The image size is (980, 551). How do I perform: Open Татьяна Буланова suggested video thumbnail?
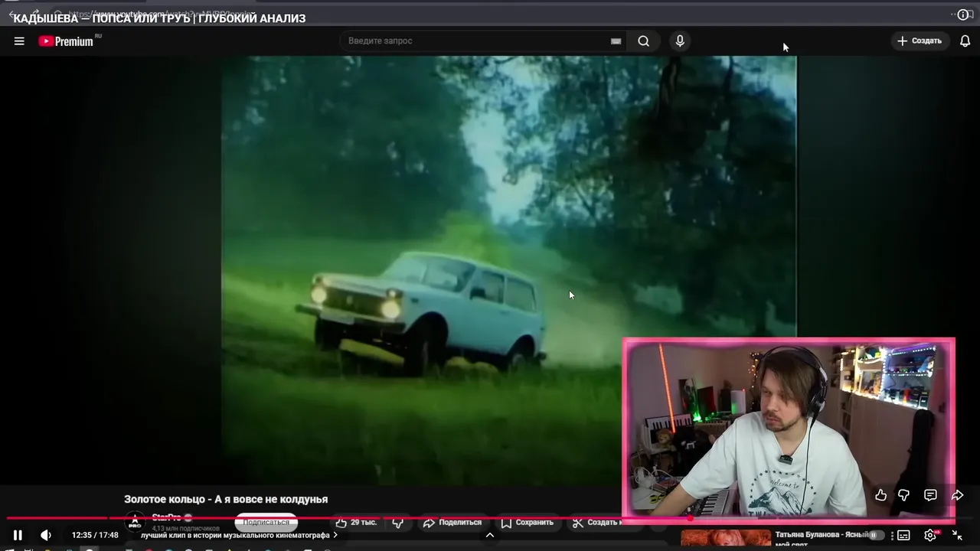[726, 540]
